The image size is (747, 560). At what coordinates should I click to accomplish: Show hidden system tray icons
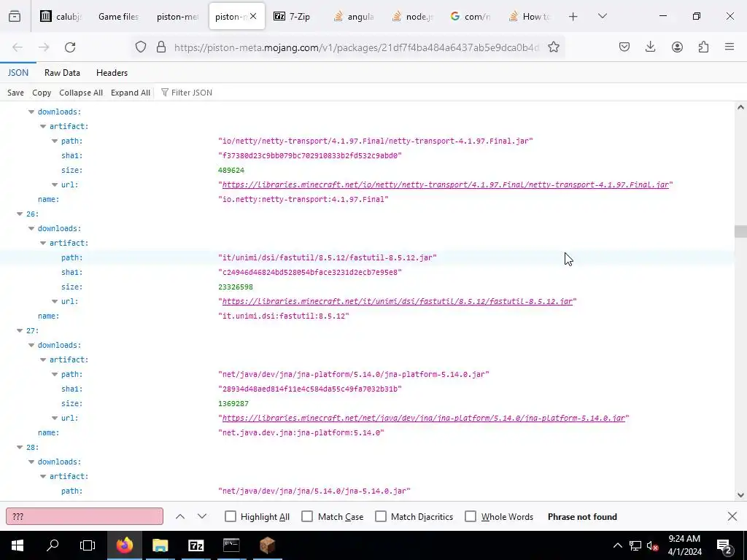pos(617,545)
